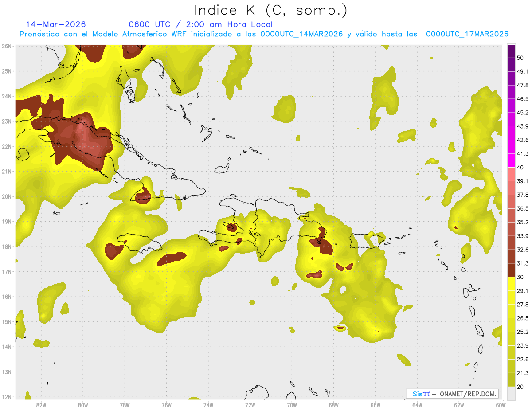Image resolution: width=532 pixels, height=411 pixels.
Task: Click the "66W" longitude label
Action: coord(376,405)
